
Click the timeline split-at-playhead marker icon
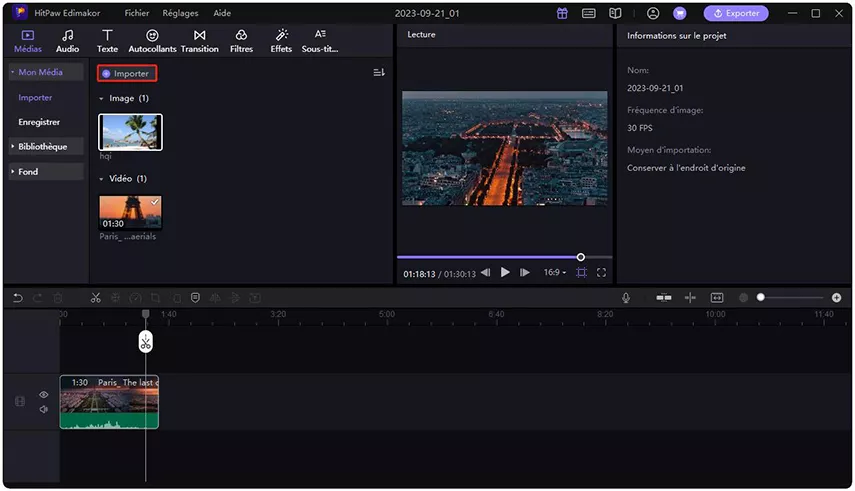click(x=690, y=298)
